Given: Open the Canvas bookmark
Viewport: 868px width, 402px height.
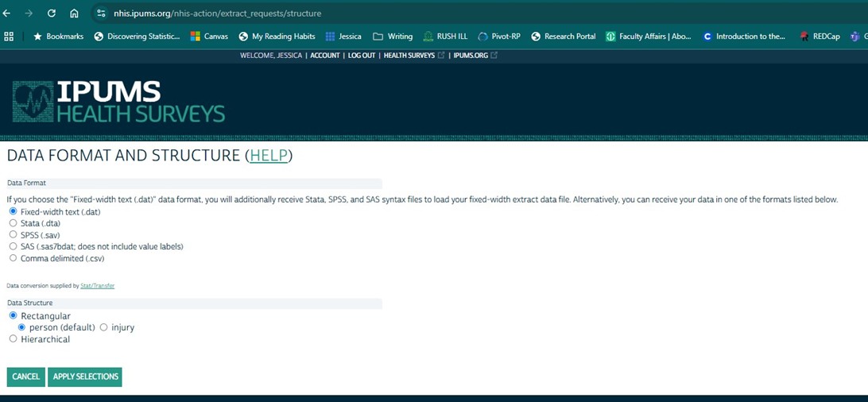Looking at the screenshot, I should (x=209, y=37).
